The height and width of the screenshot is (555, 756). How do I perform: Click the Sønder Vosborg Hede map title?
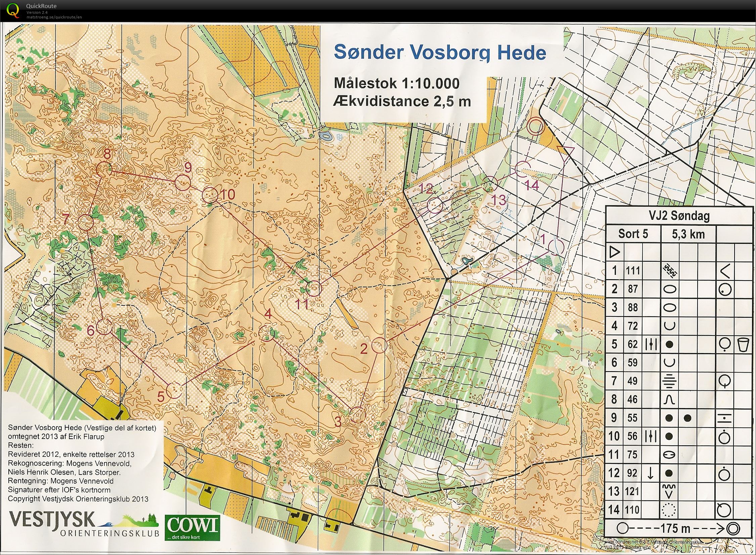[x=440, y=52]
